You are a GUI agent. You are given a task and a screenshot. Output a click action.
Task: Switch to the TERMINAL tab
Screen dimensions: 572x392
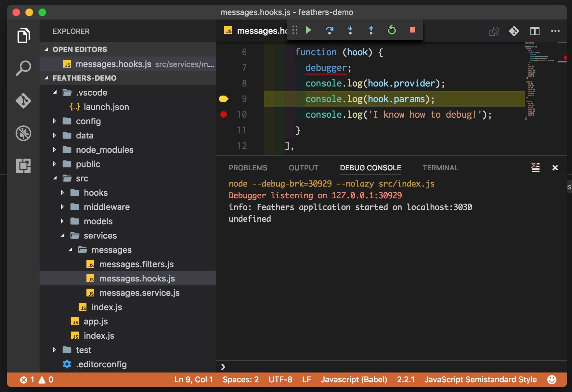(x=440, y=168)
